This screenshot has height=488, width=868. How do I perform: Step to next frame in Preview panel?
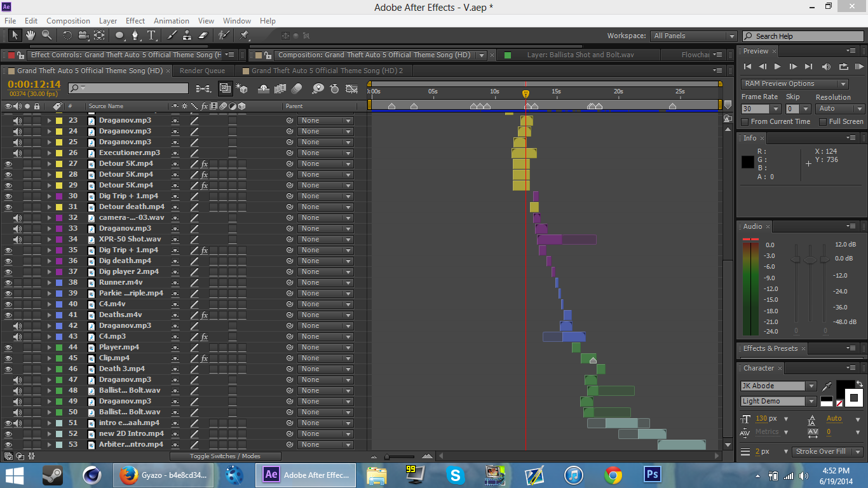point(793,67)
